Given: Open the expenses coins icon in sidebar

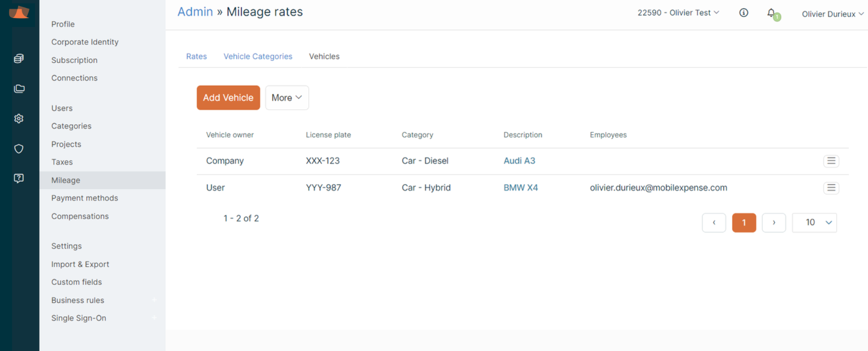Looking at the screenshot, I should [x=19, y=59].
